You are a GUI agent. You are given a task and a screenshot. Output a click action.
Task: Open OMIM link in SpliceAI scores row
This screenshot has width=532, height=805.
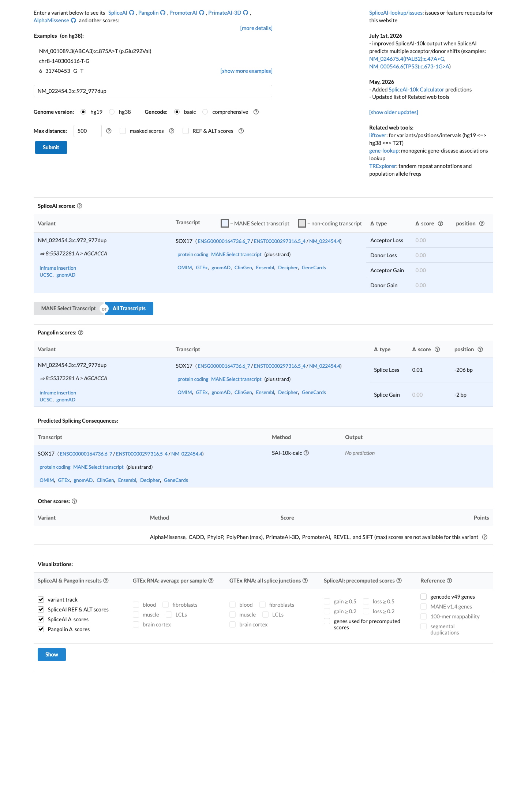(184, 268)
